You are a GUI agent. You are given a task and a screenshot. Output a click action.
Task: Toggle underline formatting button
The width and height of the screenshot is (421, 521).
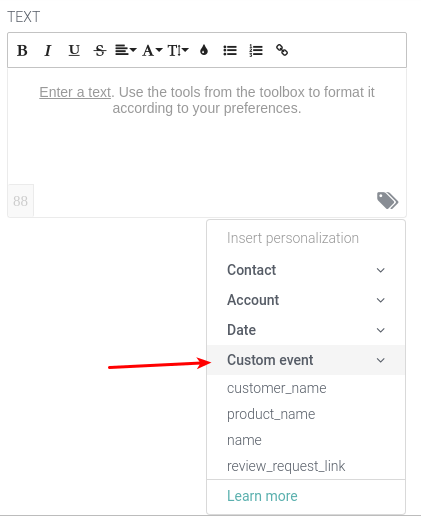click(x=74, y=51)
